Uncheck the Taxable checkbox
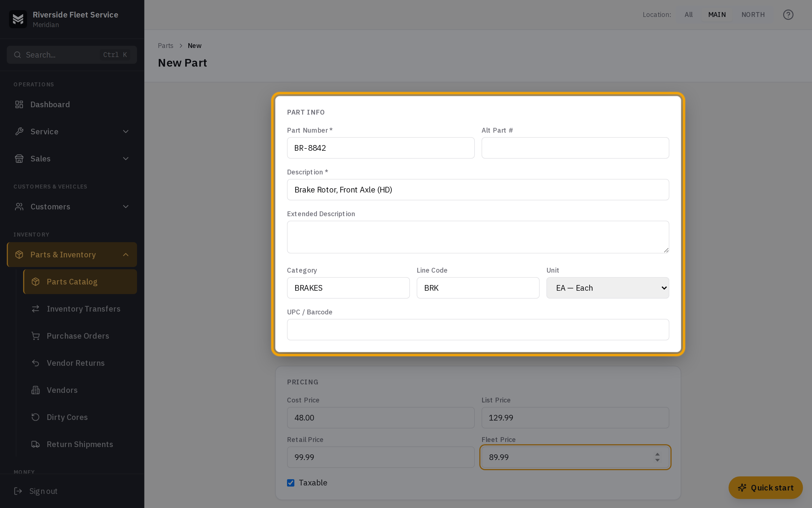Screen dimensions: 812x508 (x=291, y=483)
